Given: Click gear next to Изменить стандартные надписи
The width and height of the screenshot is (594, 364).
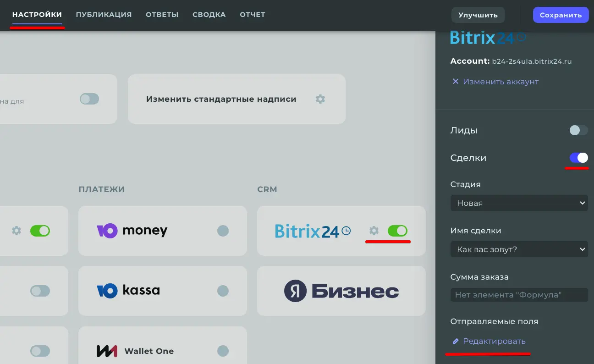Looking at the screenshot, I should [x=320, y=99].
